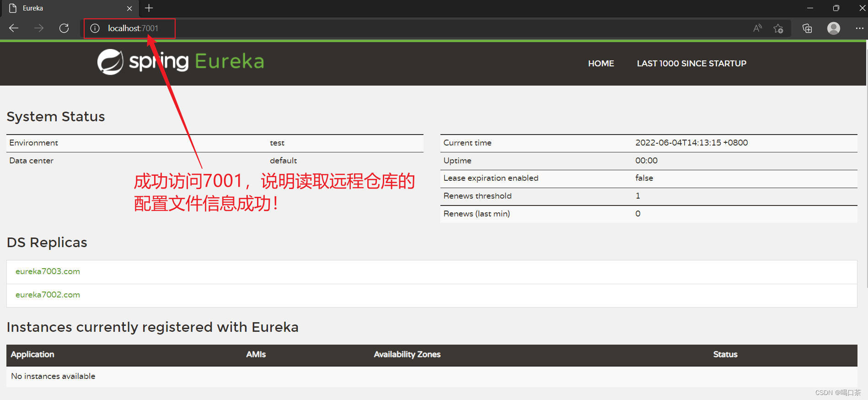Screen dimensions: 868x400
Task: Select the 'default' data center value
Action: 283,161
